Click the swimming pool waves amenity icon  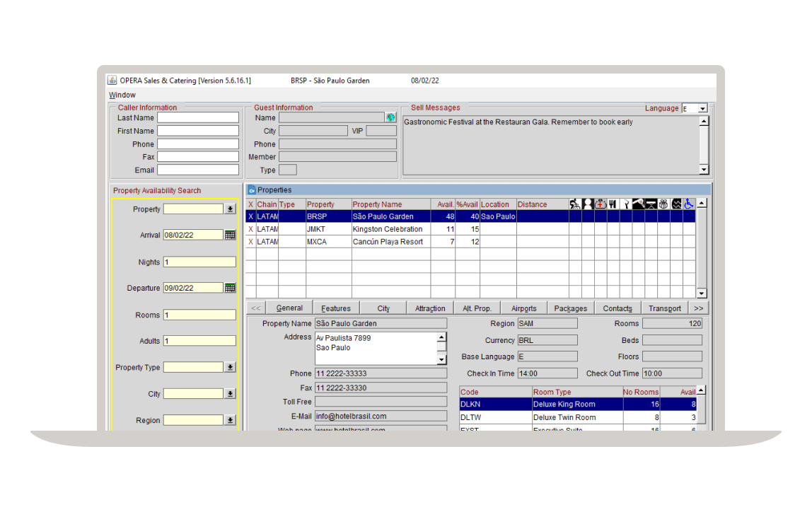click(676, 204)
